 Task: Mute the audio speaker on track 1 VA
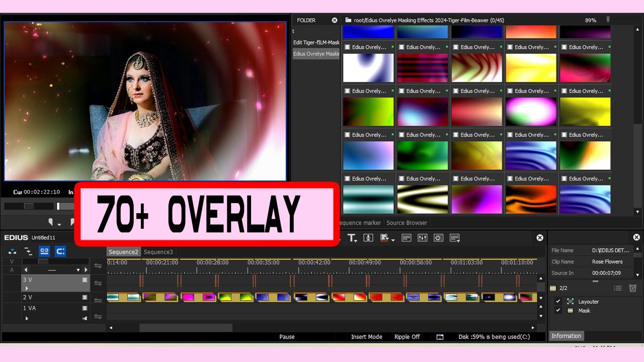[85, 318]
